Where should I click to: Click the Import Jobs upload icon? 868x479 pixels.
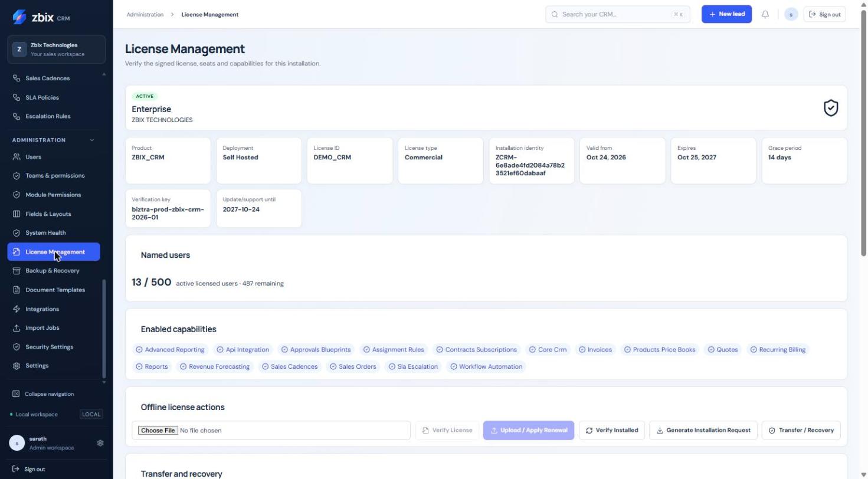pyautogui.click(x=17, y=328)
